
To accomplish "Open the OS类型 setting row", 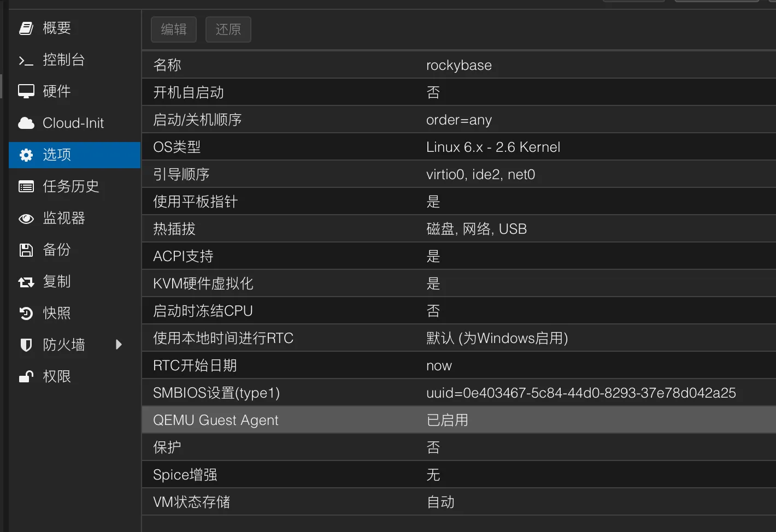I will tap(383, 146).
